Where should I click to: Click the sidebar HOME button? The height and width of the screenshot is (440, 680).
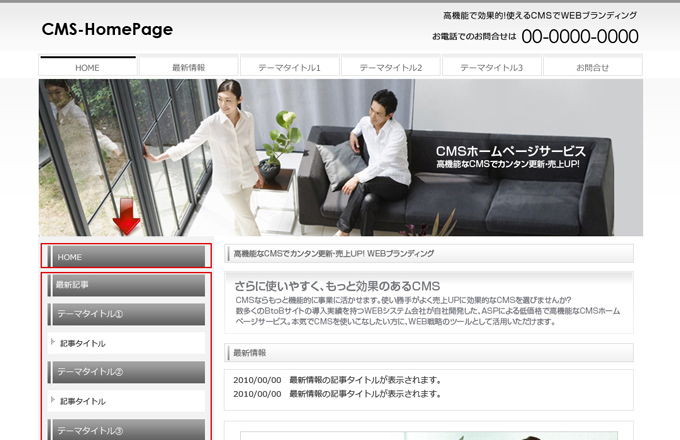point(126,257)
